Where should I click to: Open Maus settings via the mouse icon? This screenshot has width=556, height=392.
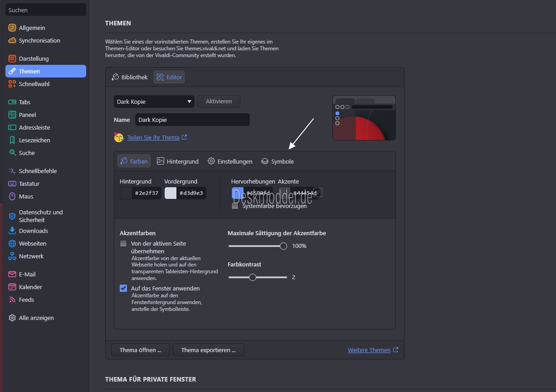pyautogui.click(x=11, y=196)
